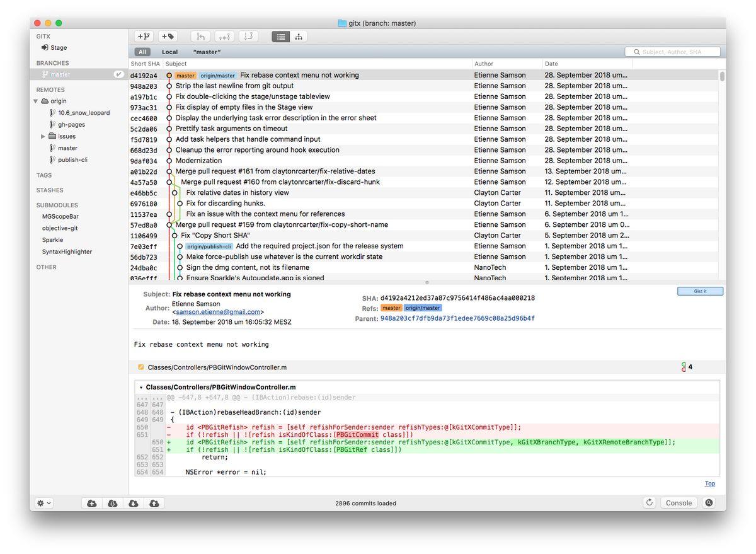756x554 pixels.
Task: Click the diff stat icon showing 4 changes
Action: [x=684, y=367]
